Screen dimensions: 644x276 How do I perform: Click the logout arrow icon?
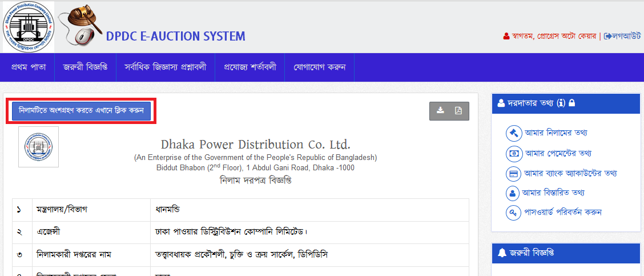click(x=608, y=37)
